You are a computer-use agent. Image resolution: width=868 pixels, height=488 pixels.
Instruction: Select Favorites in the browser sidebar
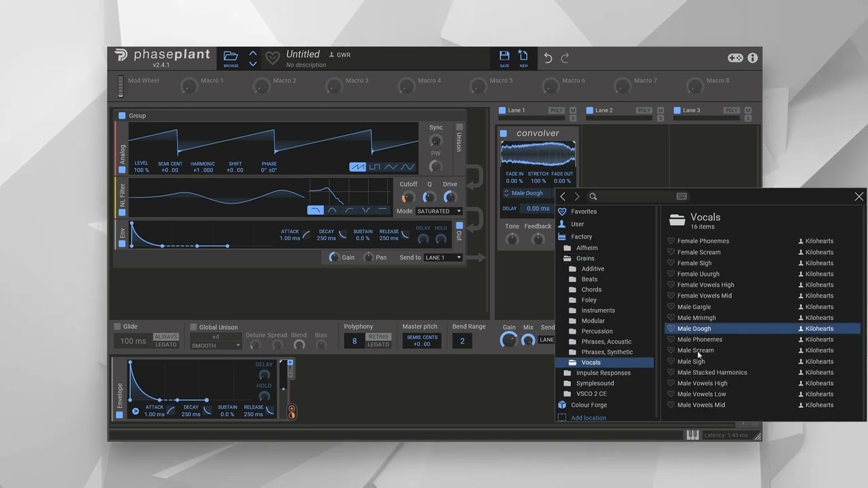pos(584,211)
